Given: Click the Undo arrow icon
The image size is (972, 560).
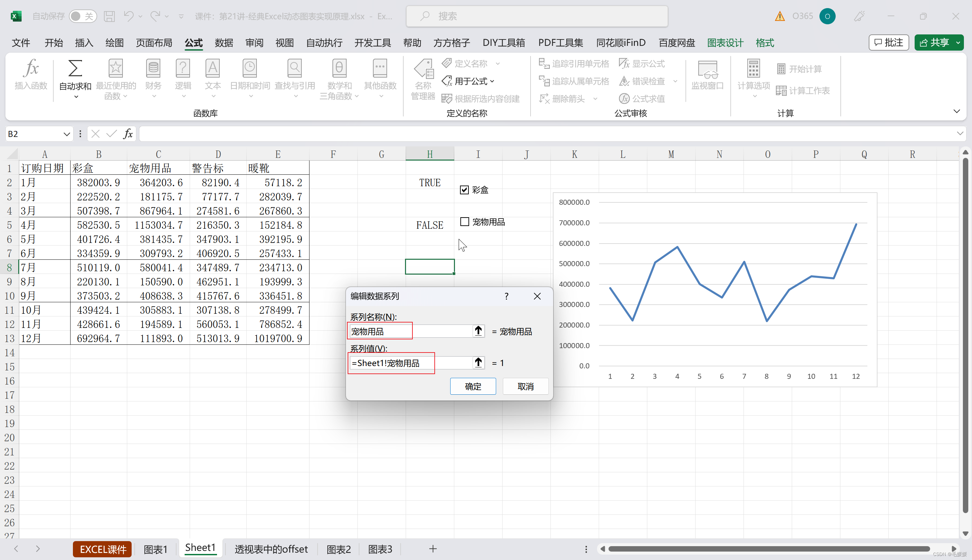Looking at the screenshot, I should click(x=128, y=16).
